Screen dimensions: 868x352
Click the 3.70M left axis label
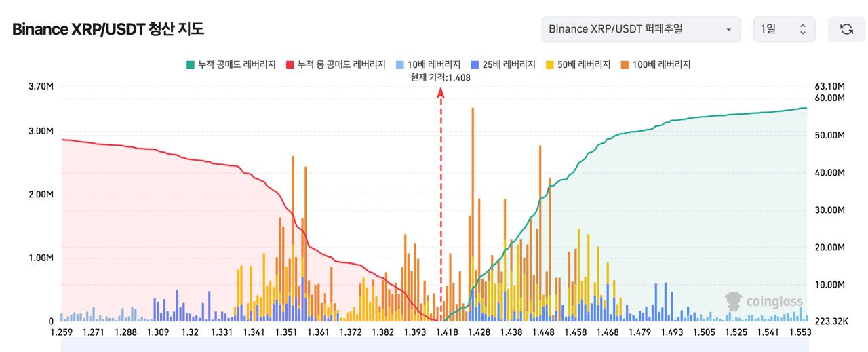(41, 86)
